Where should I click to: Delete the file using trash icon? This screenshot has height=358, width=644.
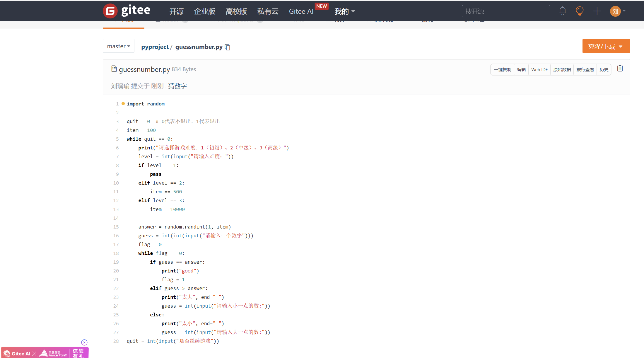[620, 69]
